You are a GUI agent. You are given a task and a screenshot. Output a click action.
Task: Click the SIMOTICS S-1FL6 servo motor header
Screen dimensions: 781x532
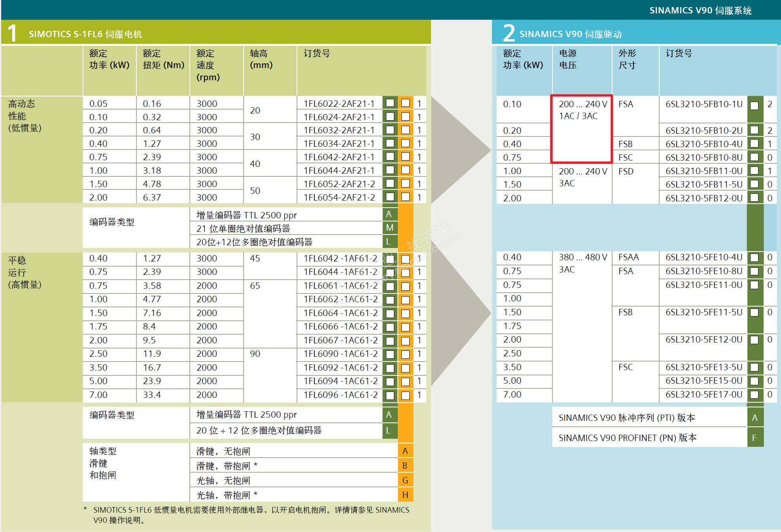tap(85, 34)
